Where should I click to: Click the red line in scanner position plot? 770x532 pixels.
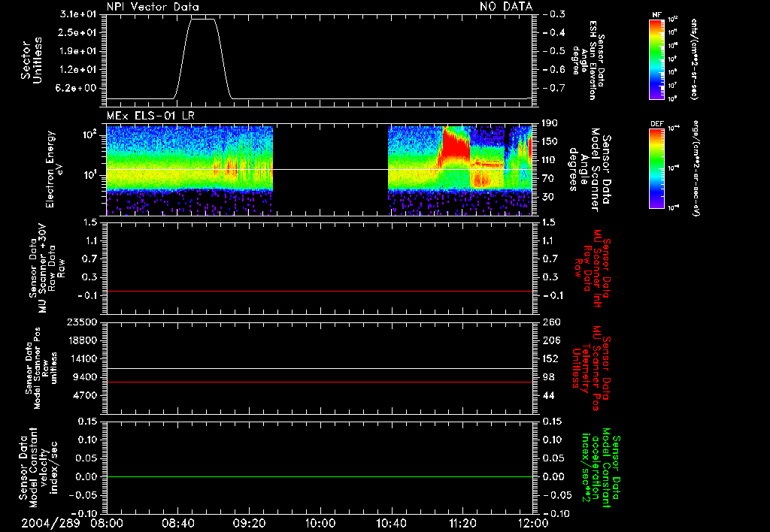click(x=319, y=382)
